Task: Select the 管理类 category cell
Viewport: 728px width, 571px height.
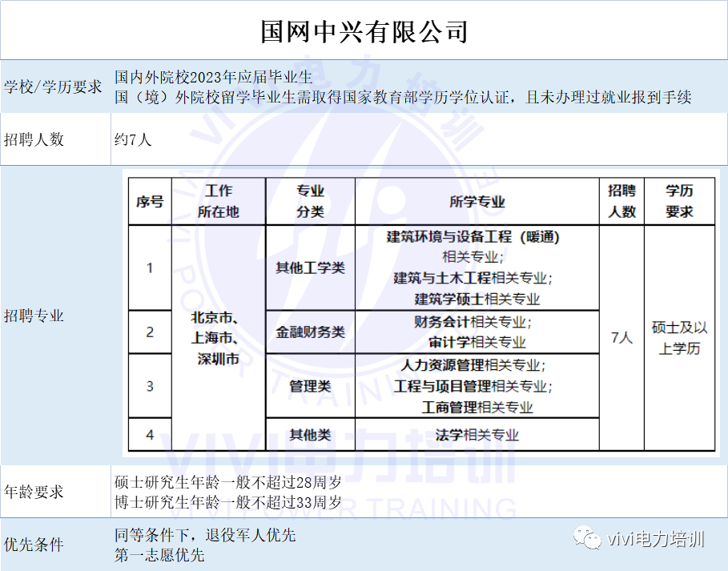Action: (310, 386)
